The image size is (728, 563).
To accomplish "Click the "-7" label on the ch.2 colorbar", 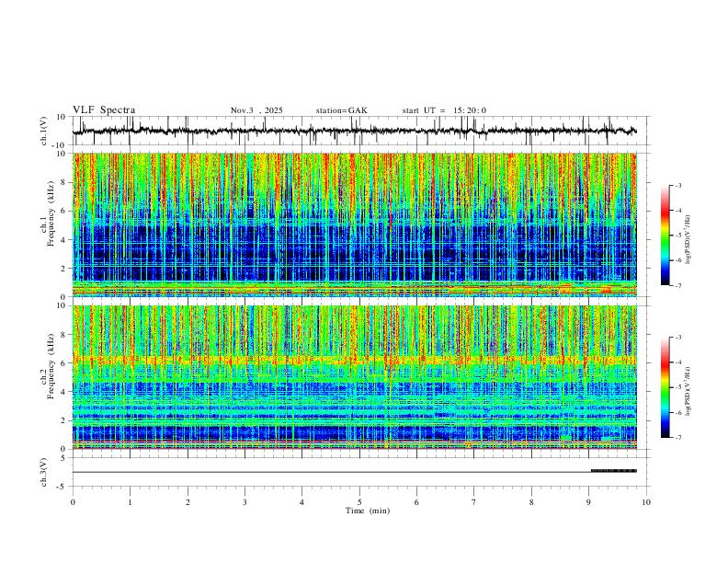I will [678, 438].
